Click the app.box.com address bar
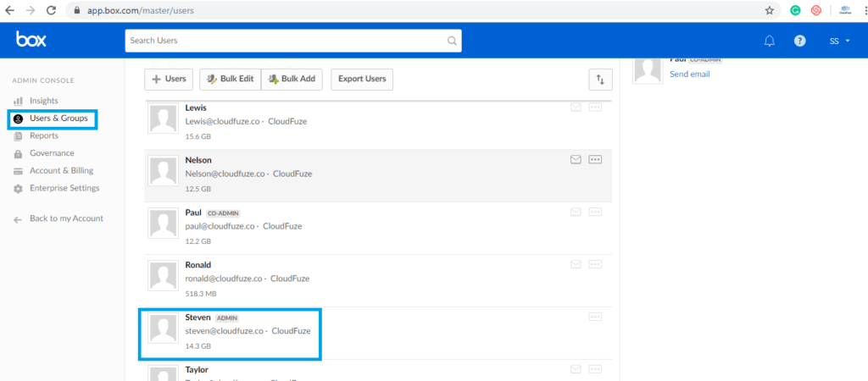868x381 pixels. 424,10
